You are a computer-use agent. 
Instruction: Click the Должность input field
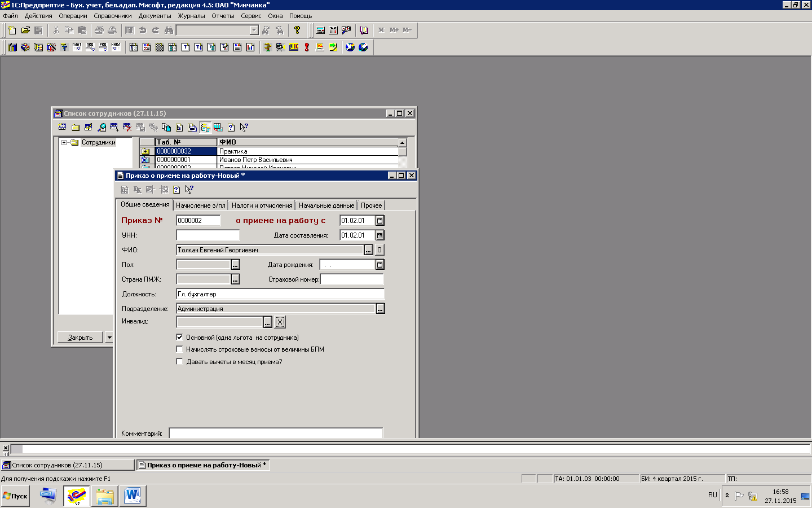[280, 294]
